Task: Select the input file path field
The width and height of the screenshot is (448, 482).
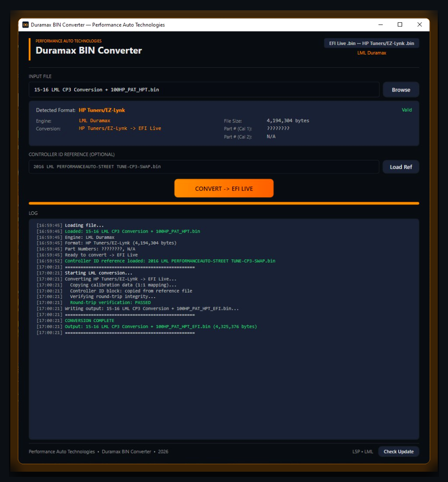Action: click(204, 90)
